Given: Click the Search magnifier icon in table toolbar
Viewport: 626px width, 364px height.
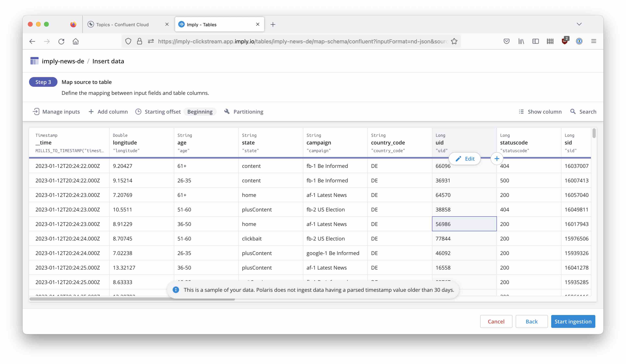Looking at the screenshot, I should (573, 112).
